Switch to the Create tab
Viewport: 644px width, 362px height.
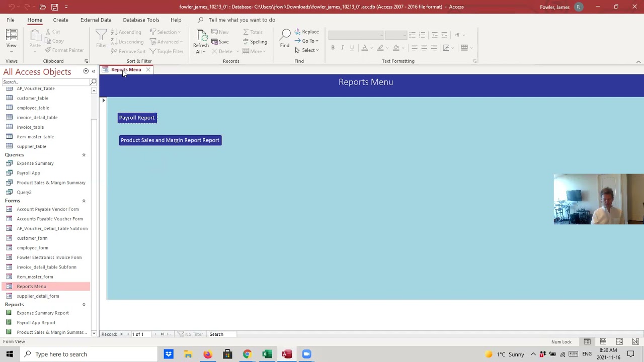pos(60,20)
